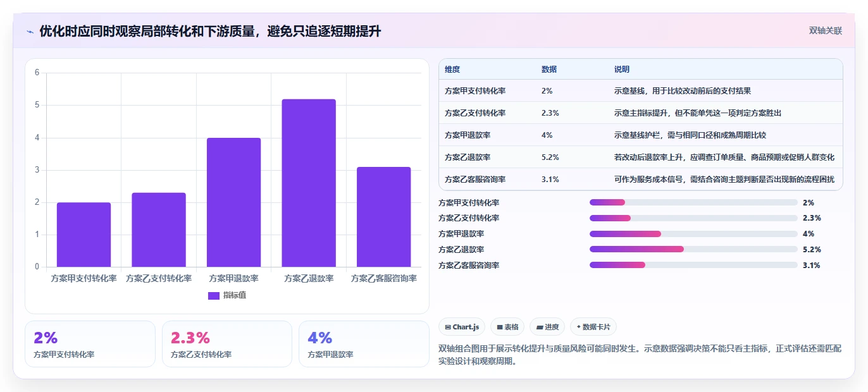Click the 方案甲退款率 label in the progress list

[x=461, y=234]
